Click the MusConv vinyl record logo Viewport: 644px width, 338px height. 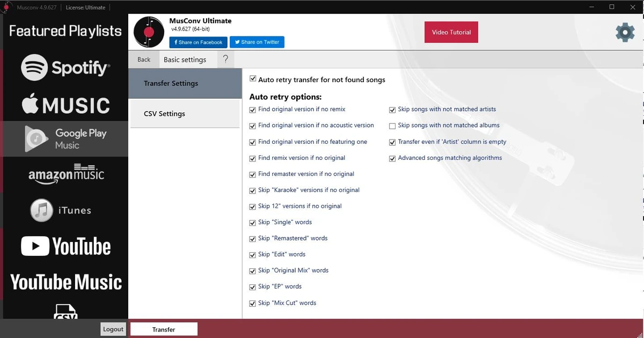[149, 32]
